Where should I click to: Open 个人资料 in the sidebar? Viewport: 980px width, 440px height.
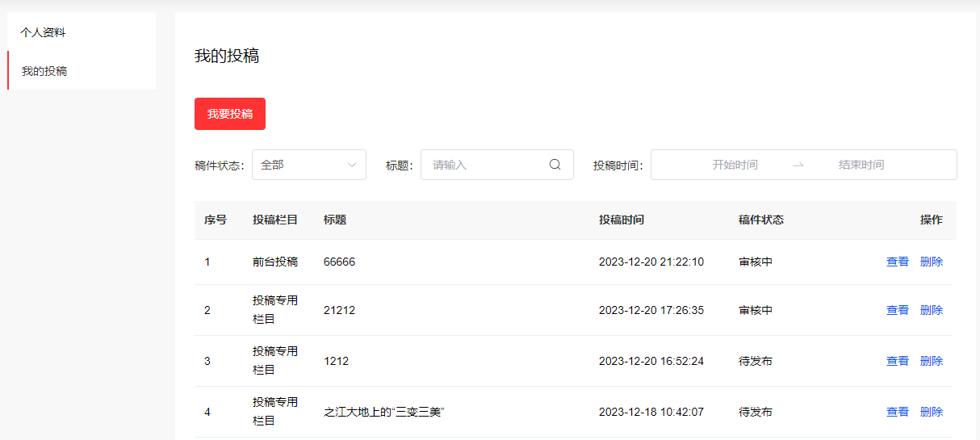click(43, 32)
